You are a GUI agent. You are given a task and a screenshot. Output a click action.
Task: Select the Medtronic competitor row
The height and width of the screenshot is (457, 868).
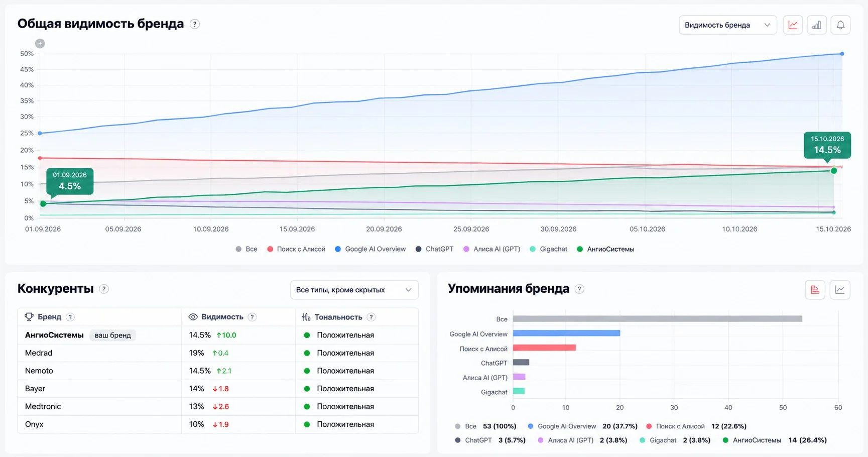[x=218, y=406]
